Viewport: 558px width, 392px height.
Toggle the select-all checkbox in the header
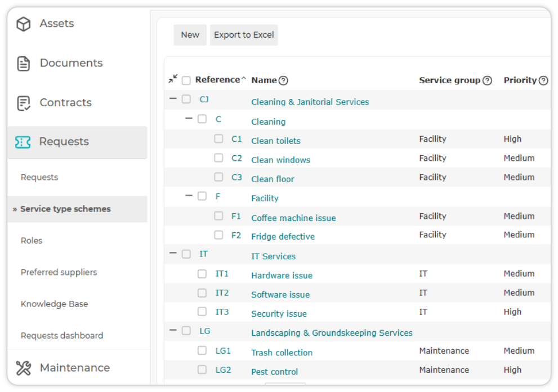[186, 80]
